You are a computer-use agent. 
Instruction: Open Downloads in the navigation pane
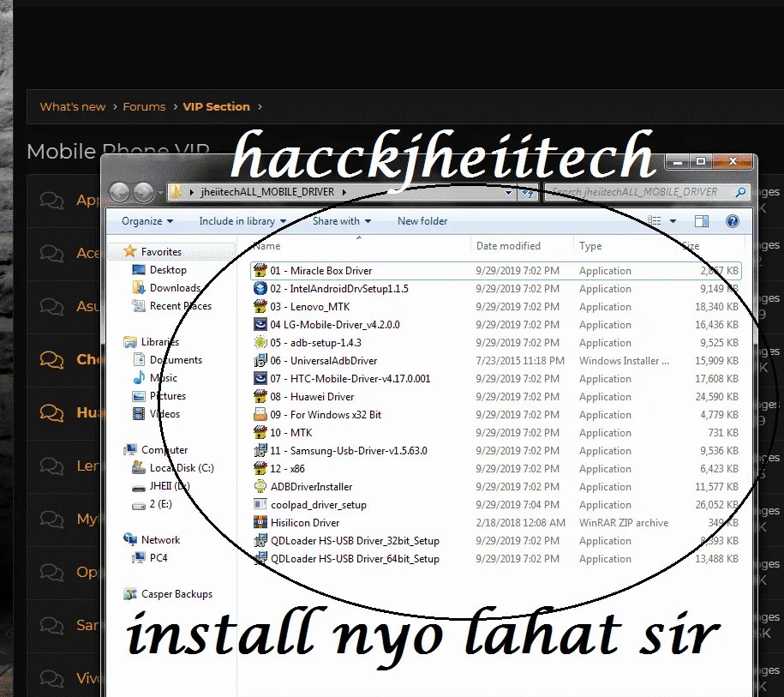click(x=175, y=288)
